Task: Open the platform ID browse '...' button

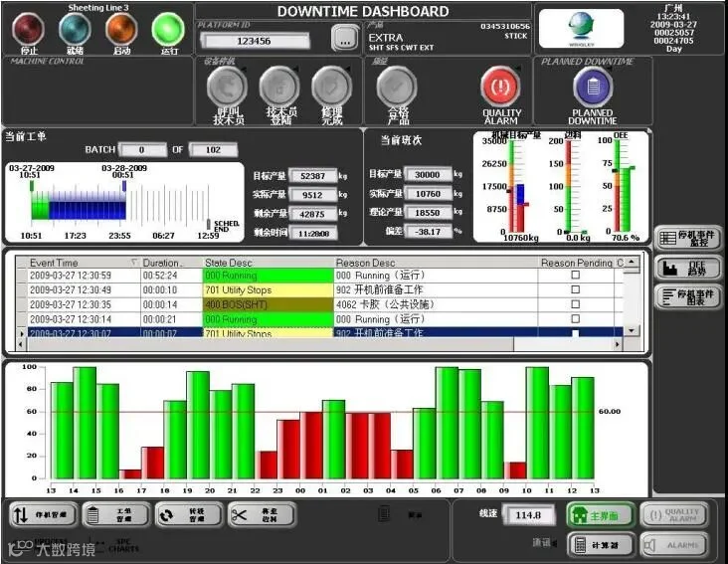Action: coord(345,38)
